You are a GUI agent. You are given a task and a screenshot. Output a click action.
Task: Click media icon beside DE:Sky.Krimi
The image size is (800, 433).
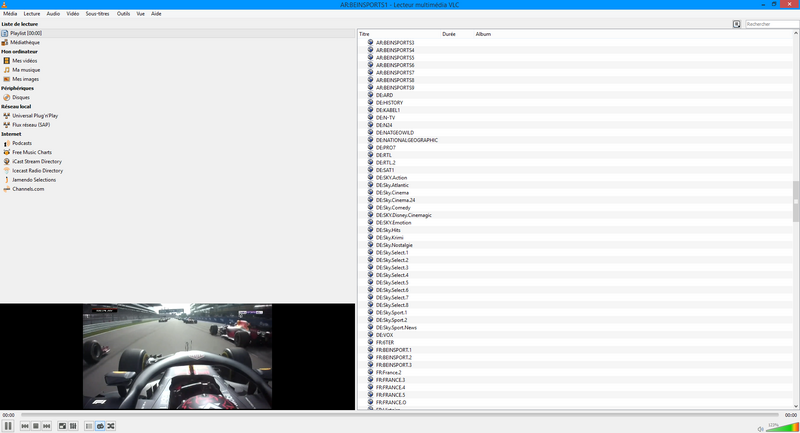pyautogui.click(x=370, y=237)
